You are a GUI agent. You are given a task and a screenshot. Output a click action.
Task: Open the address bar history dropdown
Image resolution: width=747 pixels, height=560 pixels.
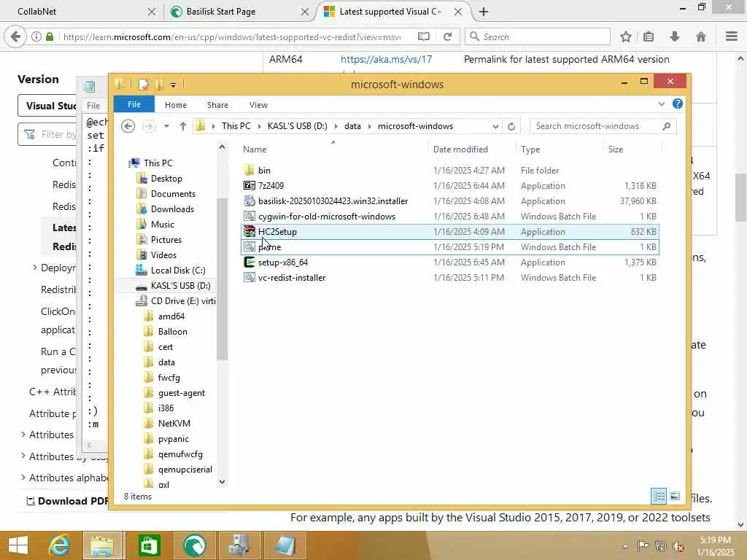[495, 126]
